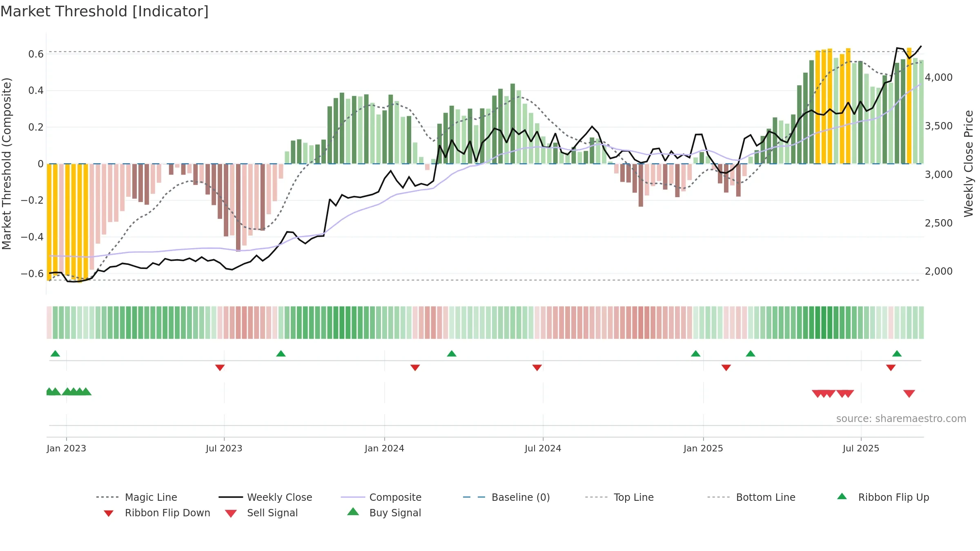Click Ribbon Flip Down marker near August 2025
This screenshot has width=980, height=551.
[x=891, y=368]
